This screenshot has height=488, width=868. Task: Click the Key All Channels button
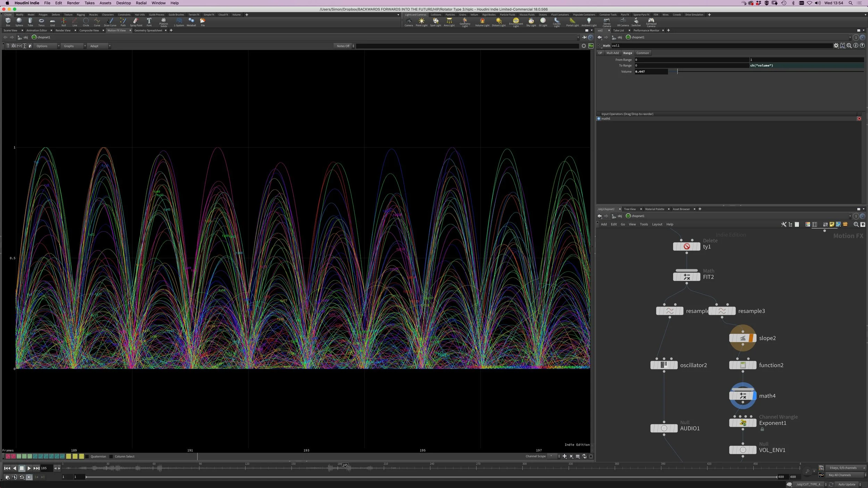pos(840,475)
